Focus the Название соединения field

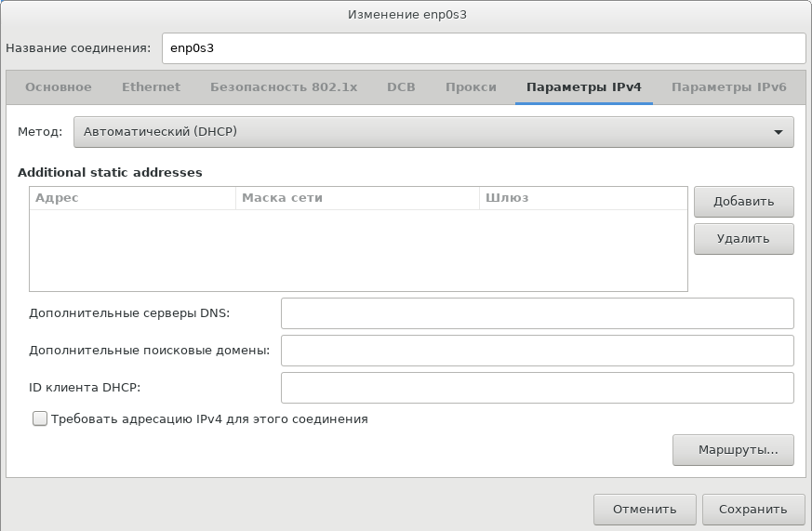pos(483,47)
